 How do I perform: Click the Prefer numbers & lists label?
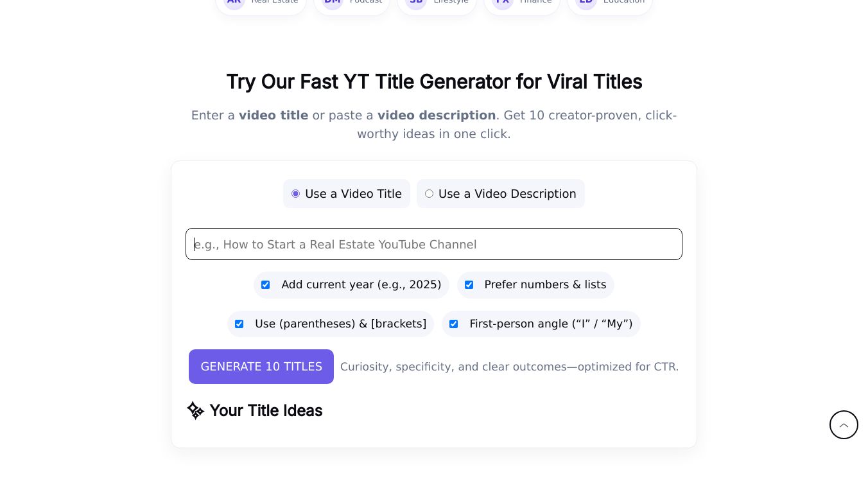tap(545, 285)
